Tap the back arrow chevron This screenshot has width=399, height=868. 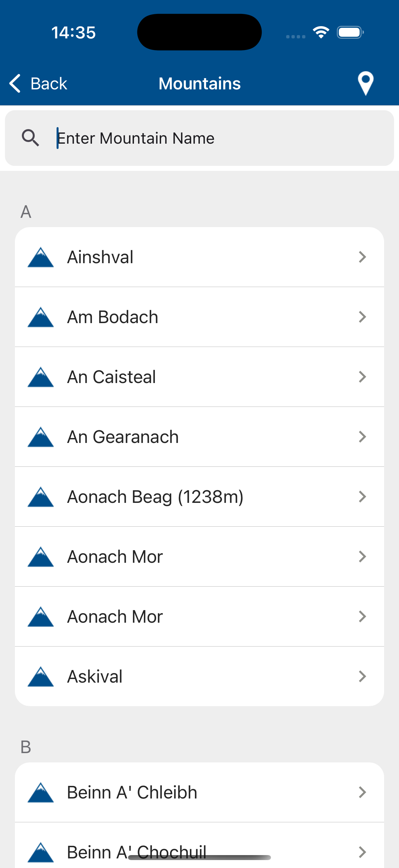pyautogui.click(x=15, y=83)
